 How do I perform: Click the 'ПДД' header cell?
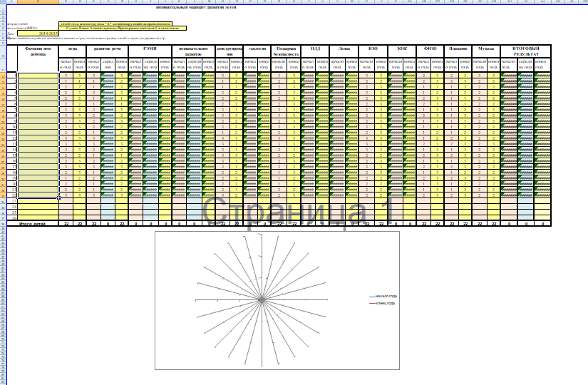(316, 48)
